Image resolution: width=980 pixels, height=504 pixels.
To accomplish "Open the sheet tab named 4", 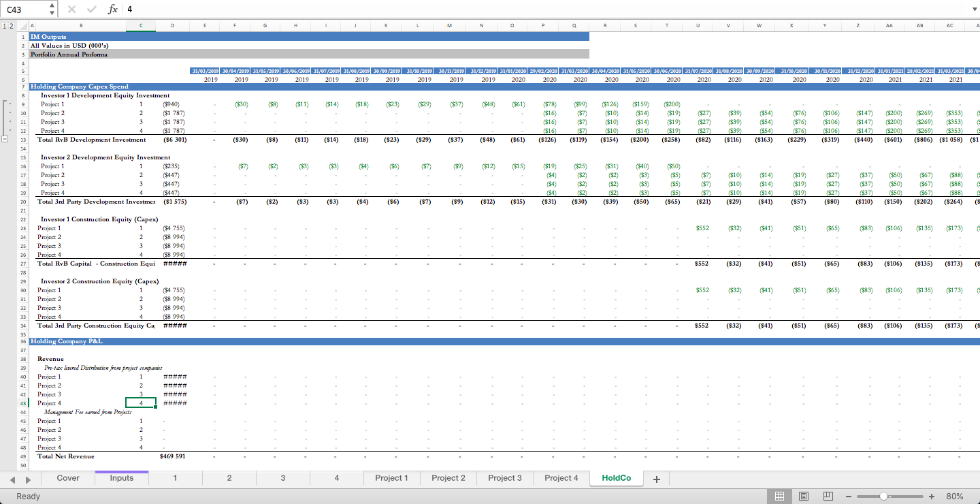I will pos(337,478).
